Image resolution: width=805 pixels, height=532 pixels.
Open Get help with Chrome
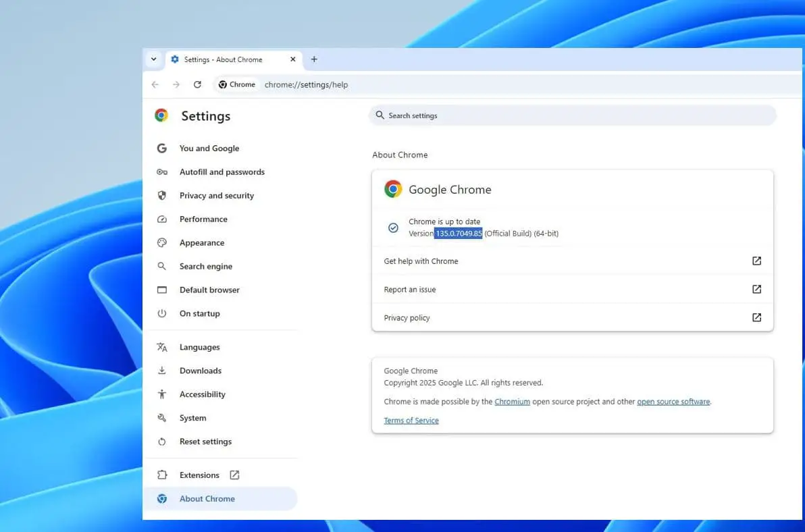[x=573, y=261]
